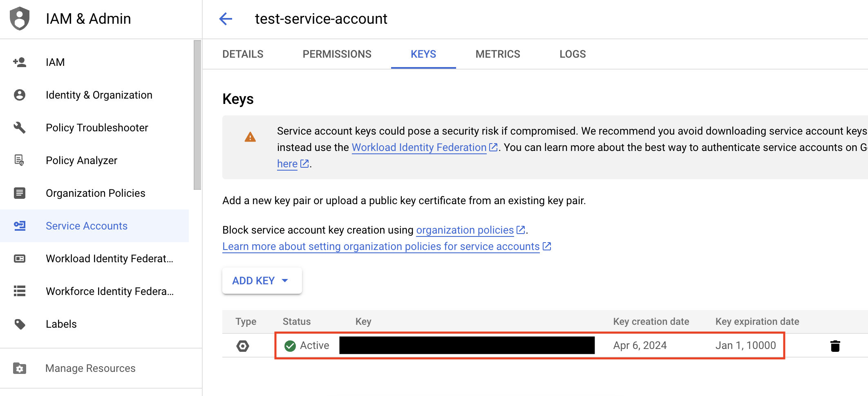Viewport: 868px width, 396px height.
Task: Click the external-link icon next to here
Action: [x=304, y=164]
